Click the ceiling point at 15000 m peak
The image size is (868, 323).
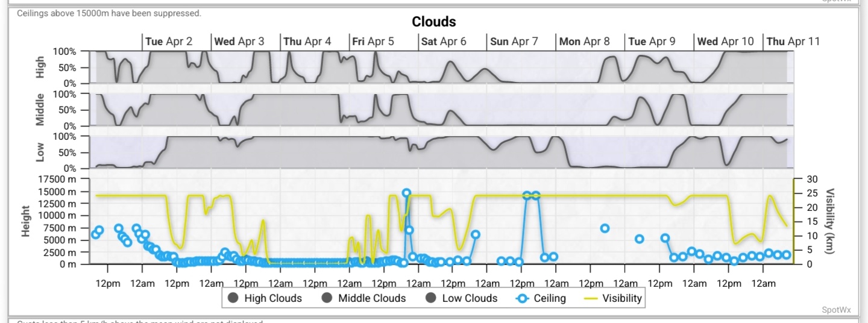pyautogui.click(x=407, y=193)
